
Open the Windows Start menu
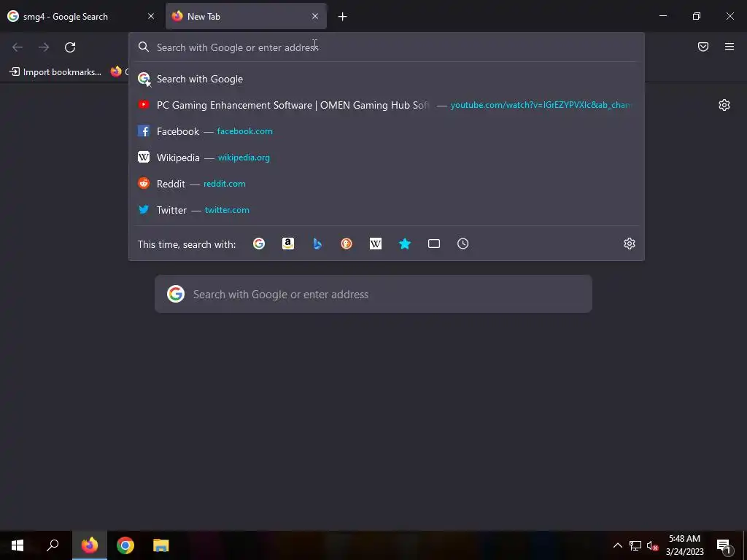point(18,545)
